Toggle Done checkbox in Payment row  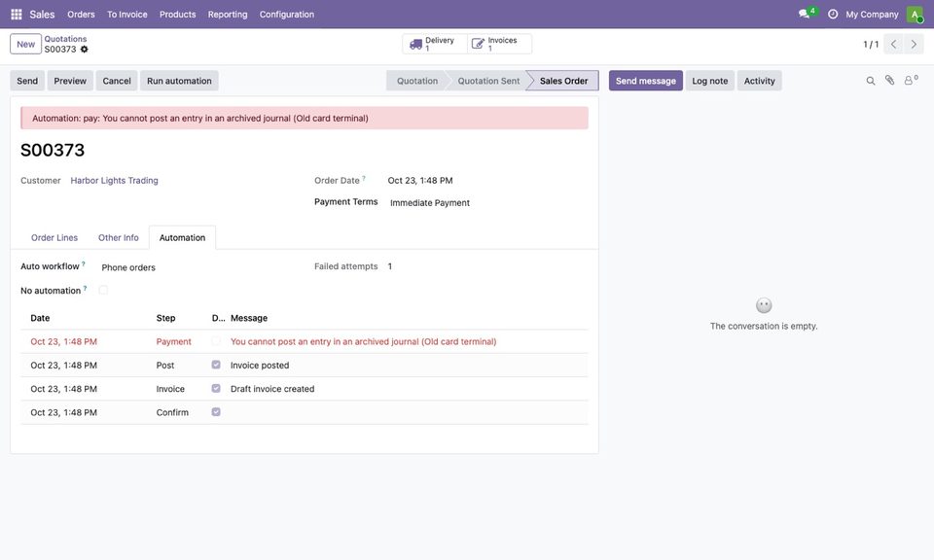coord(216,341)
